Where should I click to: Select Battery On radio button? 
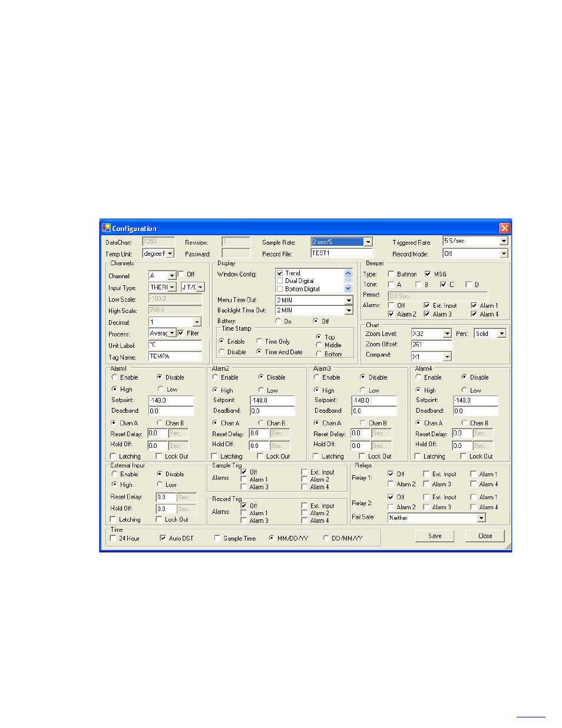277,321
